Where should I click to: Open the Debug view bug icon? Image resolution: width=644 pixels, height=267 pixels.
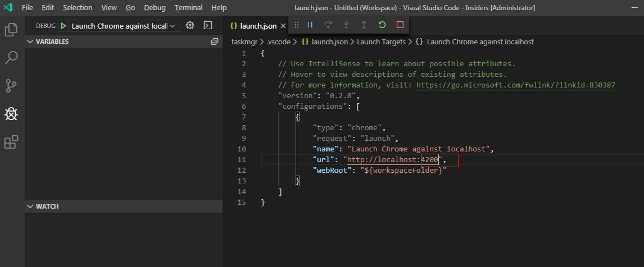click(x=11, y=114)
